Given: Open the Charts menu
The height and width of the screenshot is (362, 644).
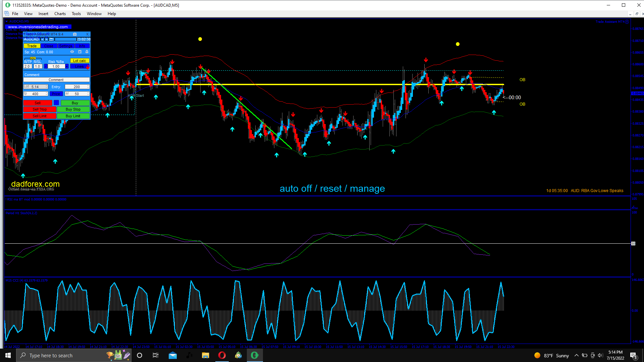Looking at the screenshot, I should pyautogui.click(x=60, y=14).
